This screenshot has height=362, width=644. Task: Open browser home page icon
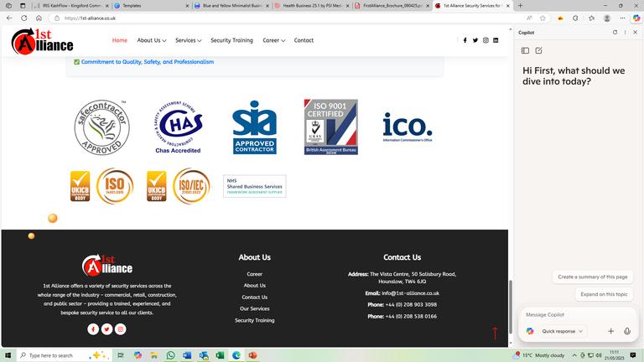pos(39,18)
